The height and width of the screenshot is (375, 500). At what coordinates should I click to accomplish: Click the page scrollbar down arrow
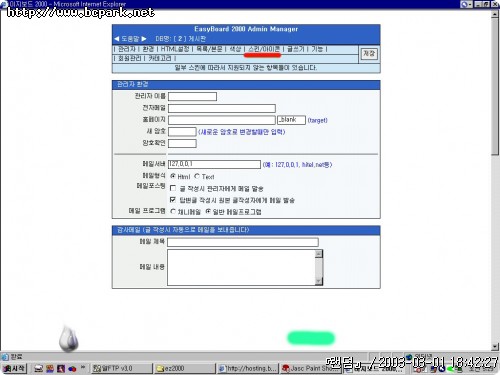tap(495, 347)
